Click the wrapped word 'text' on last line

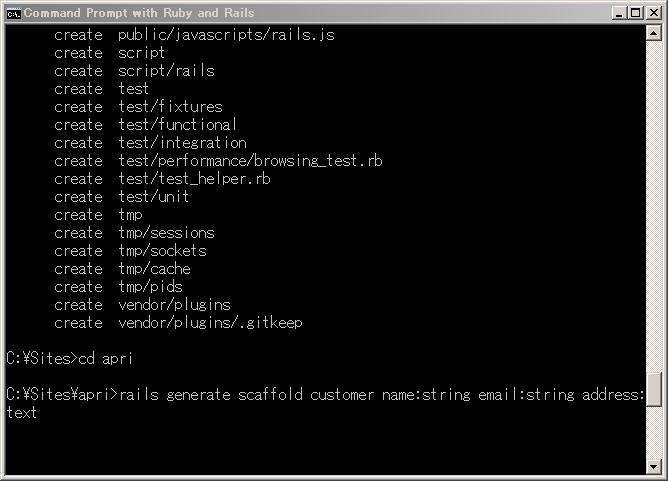tap(22, 413)
